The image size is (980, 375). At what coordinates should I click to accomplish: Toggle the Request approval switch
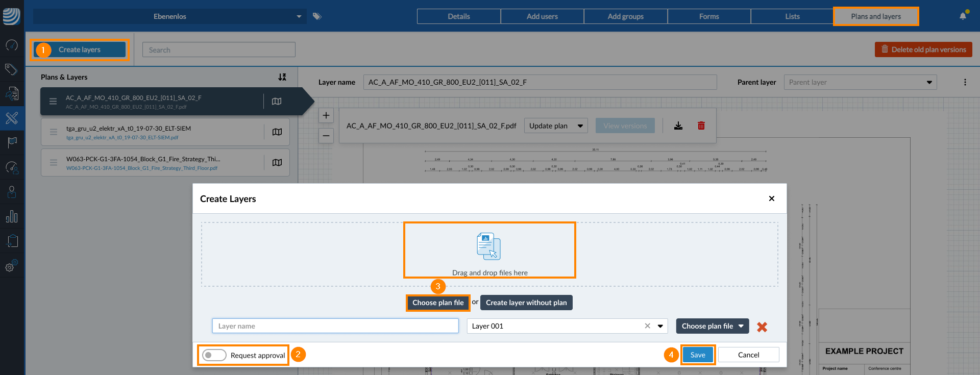(x=214, y=355)
